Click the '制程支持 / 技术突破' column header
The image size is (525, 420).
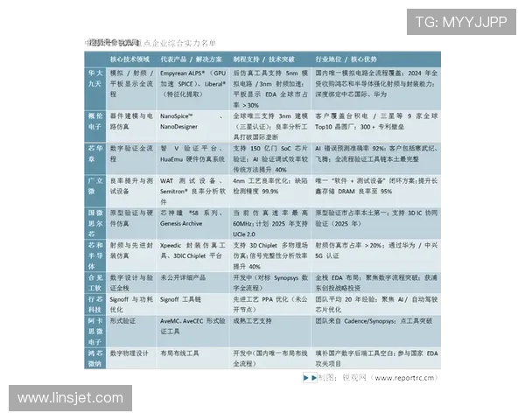coord(263,59)
